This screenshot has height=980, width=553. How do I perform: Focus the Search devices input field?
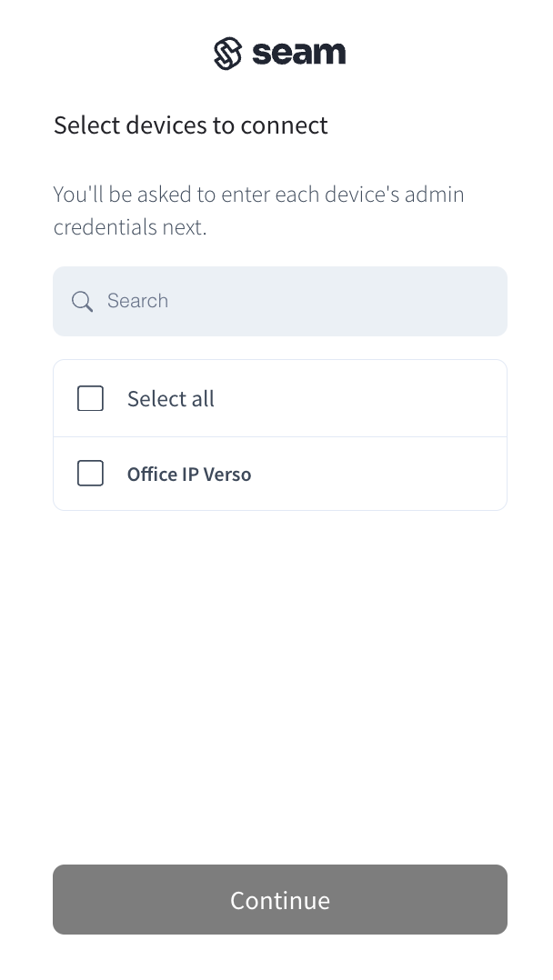pyautogui.click(x=291, y=302)
